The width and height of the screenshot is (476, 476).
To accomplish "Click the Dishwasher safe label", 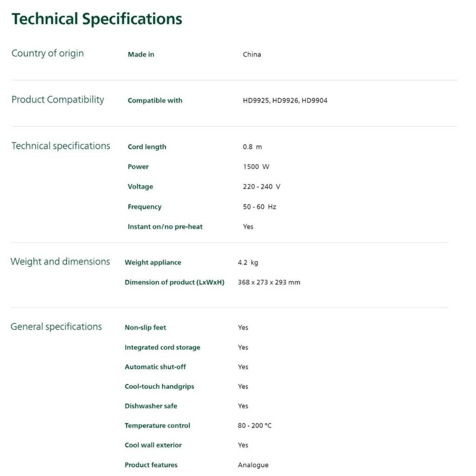I will pos(151,406).
